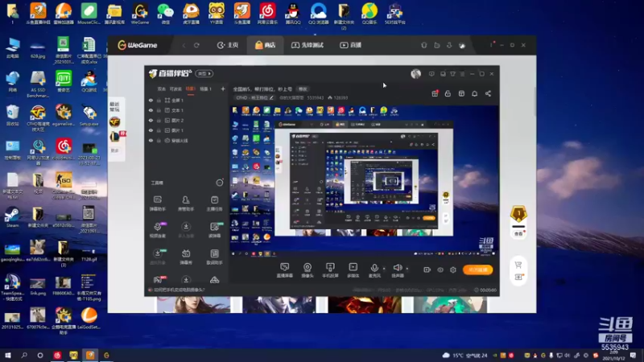Open the Windows Start menu
The width and height of the screenshot is (644, 362).
[x=8, y=355]
